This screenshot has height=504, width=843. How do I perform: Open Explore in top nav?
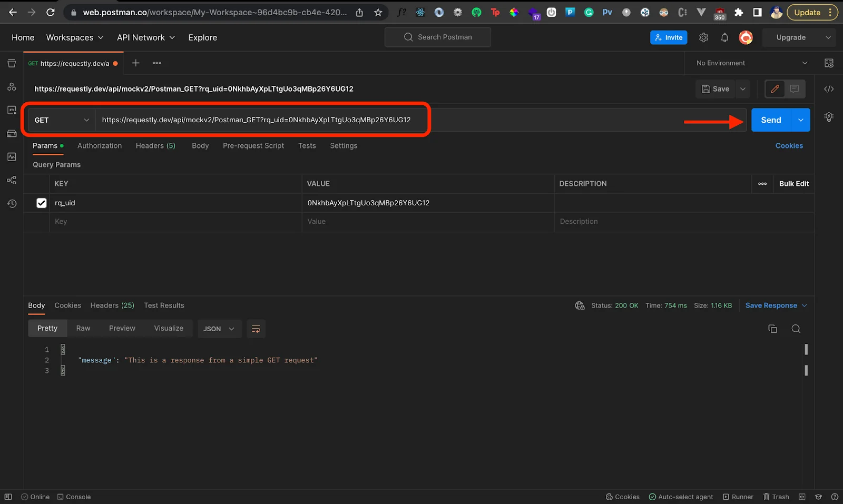click(x=203, y=37)
